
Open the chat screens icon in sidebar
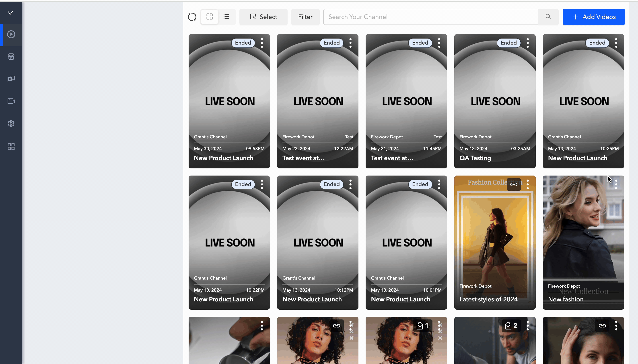click(x=11, y=79)
